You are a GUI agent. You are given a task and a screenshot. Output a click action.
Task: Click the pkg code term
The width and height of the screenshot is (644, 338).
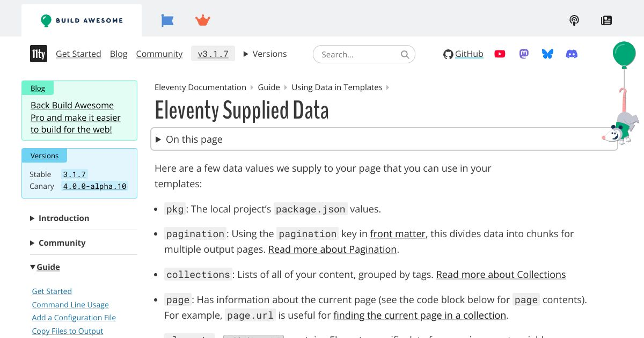[x=175, y=209]
